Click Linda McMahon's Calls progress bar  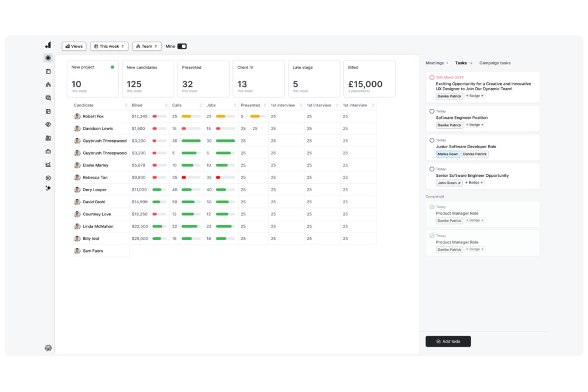(x=191, y=226)
